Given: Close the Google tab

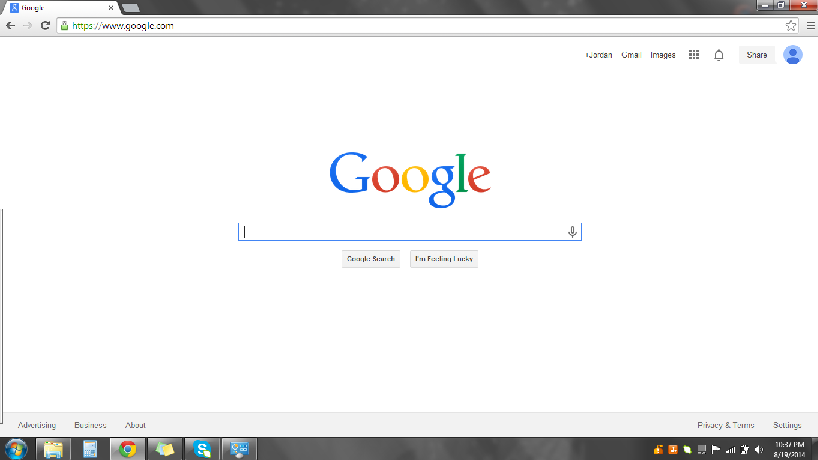Looking at the screenshot, I should (111, 8).
